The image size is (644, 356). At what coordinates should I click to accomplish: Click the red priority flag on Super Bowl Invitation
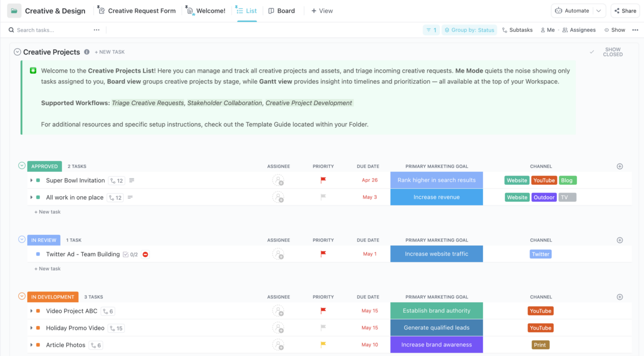point(323,180)
